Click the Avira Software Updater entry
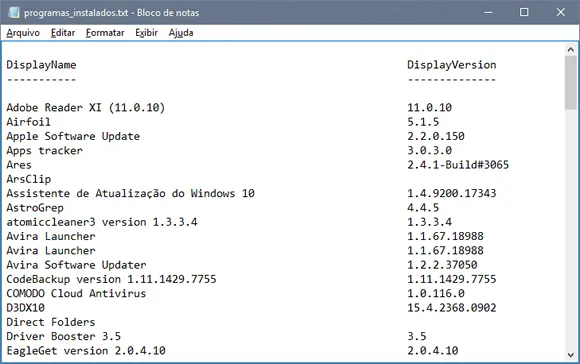This screenshot has width=580, height=364. pos(76,265)
